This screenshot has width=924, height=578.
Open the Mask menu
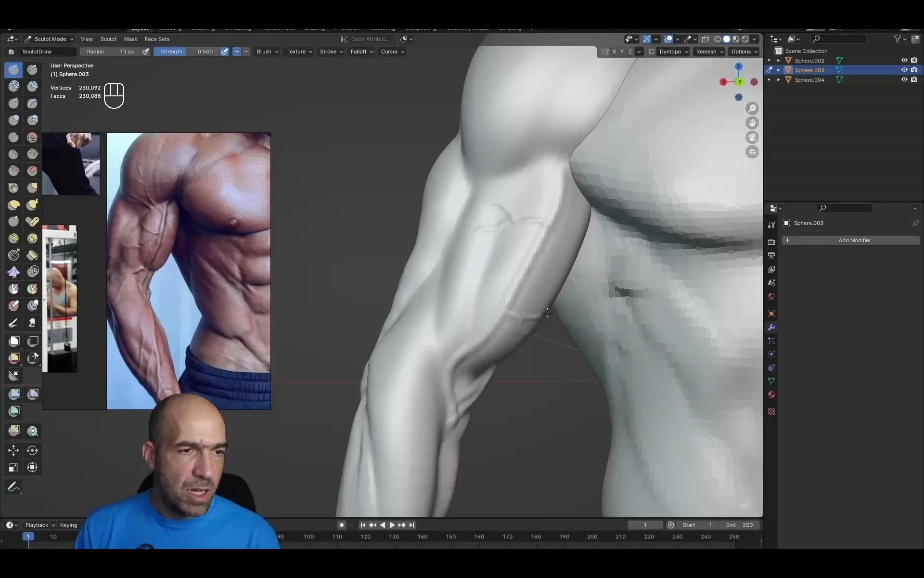coord(130,39)
